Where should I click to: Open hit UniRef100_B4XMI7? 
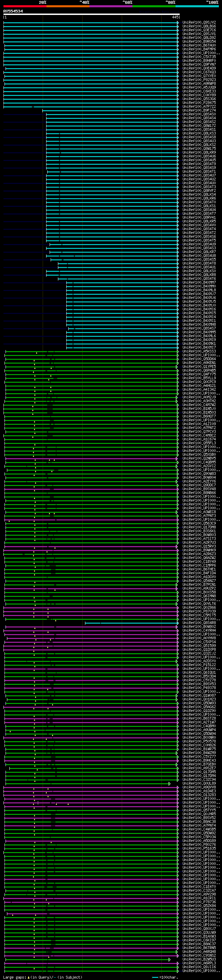(x=199, y=347)
